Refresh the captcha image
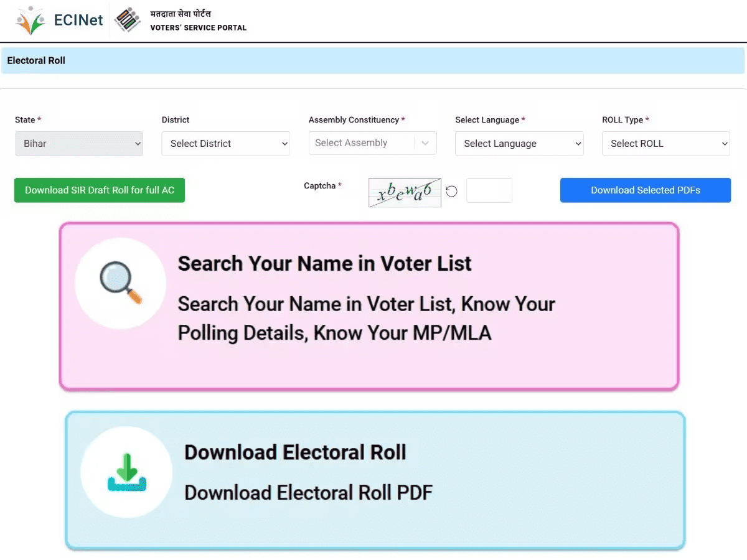Viewport: 747px width, 560px height. pyautogui.click(x=452, y=191)
